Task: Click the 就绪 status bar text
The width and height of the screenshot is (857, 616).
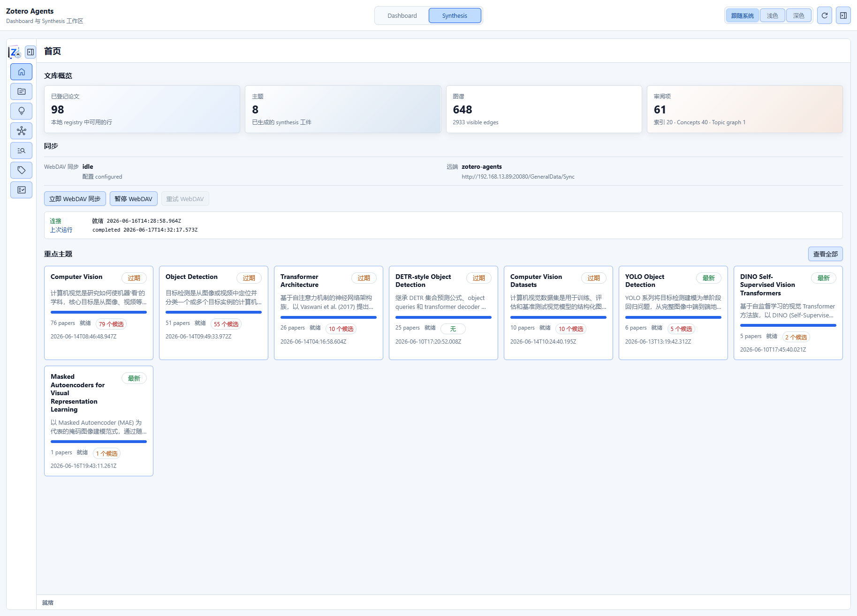Action: 48,603
